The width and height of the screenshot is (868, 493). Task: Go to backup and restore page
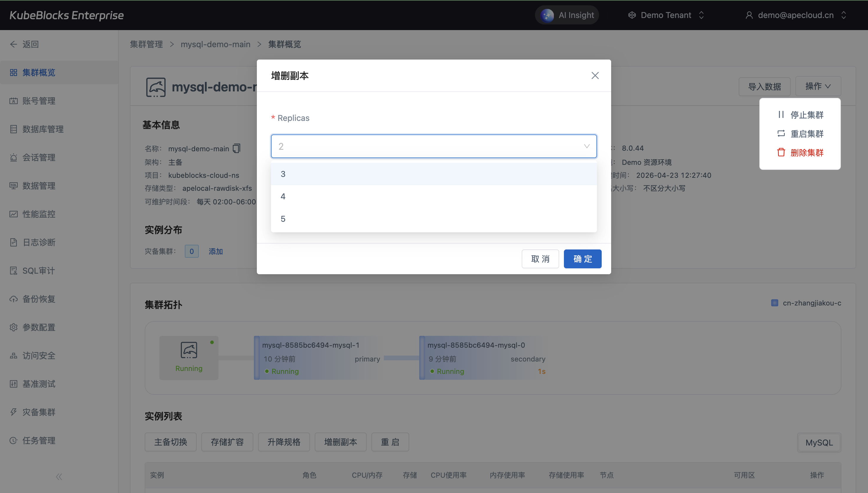[x=38, y=299]
